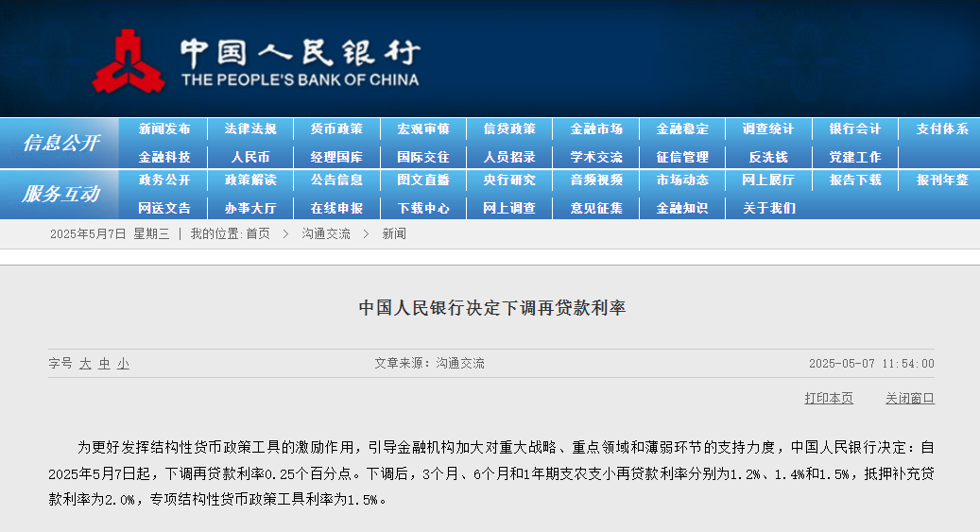Click 关闭窗口 to close the window
The width and height of the screenshot is (980, 532).
[x=909, y=399]
